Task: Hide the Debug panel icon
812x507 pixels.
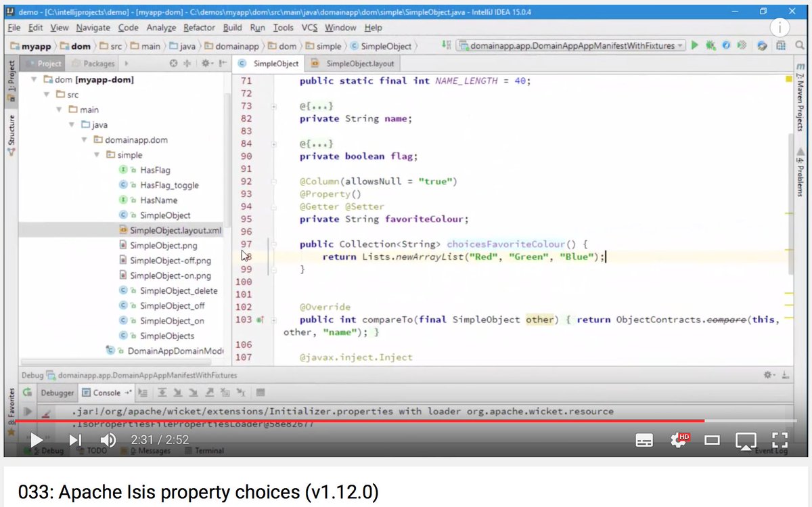Action: pos(785,374)
